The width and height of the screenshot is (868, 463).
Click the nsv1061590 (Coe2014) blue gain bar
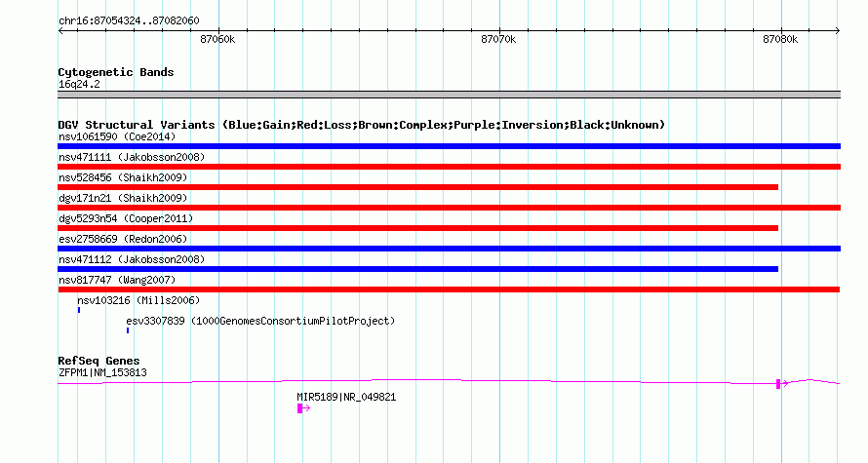coord(449,146)
